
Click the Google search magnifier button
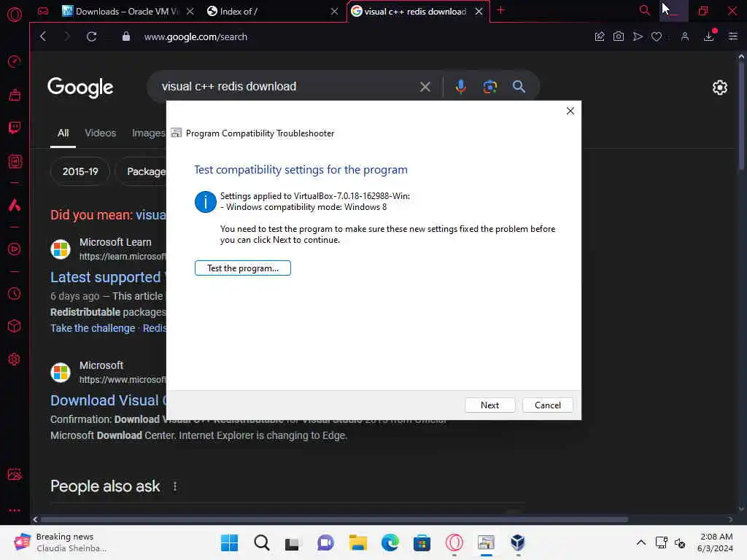coord(519,87)
